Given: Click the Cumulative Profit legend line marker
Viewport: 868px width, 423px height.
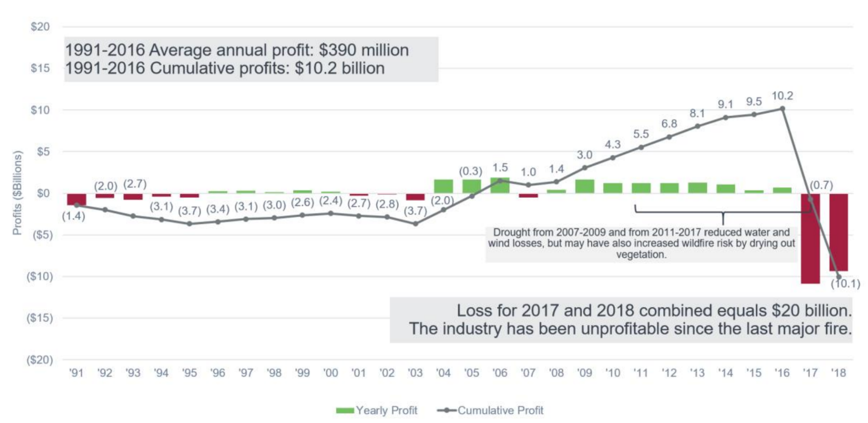Looking at the screenshot, I should coord(446,410).
